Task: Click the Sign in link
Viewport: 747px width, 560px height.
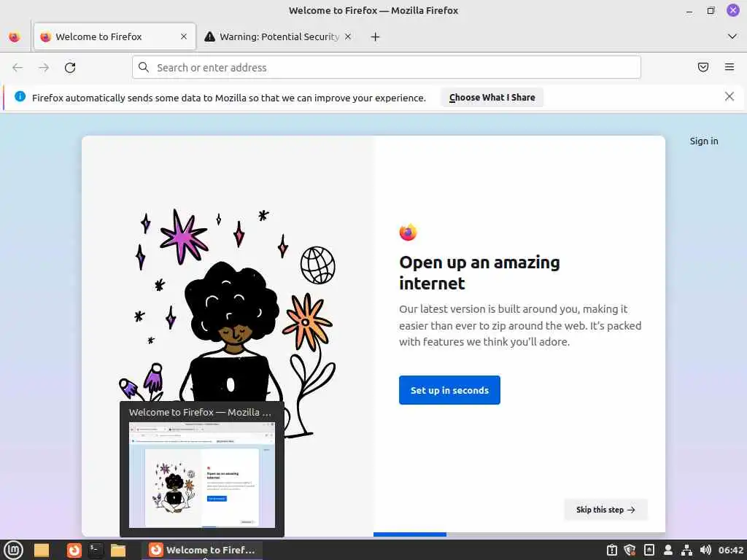Action: [704, 141]
